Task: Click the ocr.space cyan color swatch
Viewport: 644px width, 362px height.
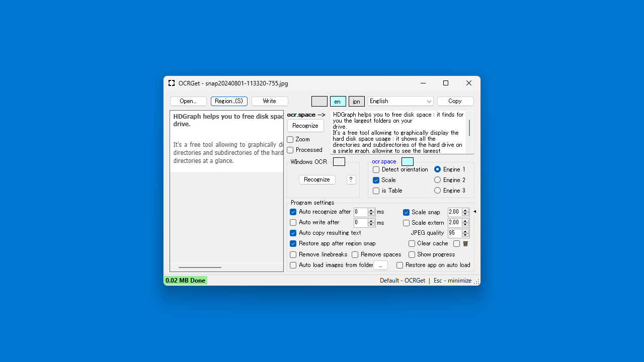Action: coord(408,162)
